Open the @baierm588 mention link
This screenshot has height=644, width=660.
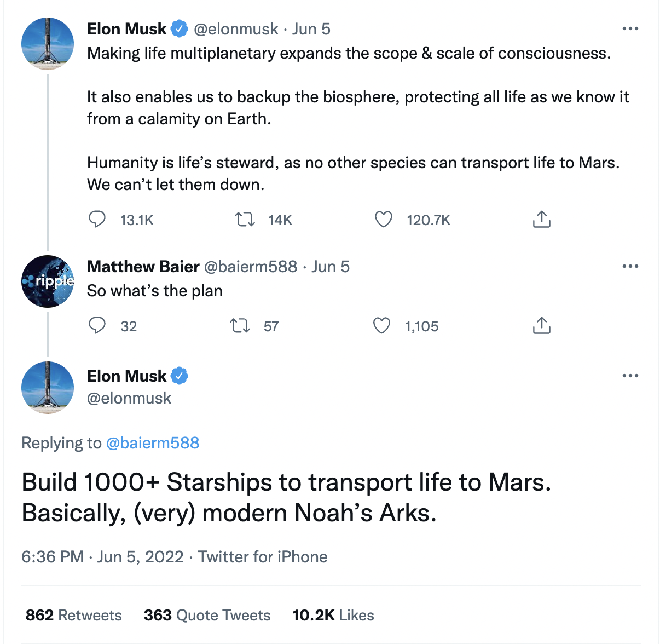point(152,443)
